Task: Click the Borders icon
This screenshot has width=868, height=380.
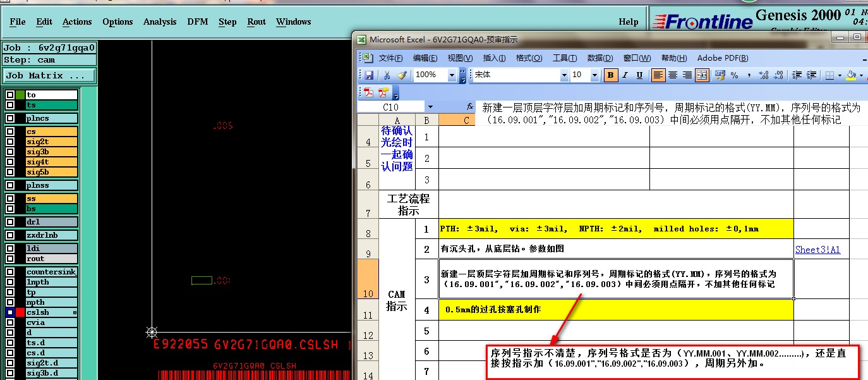Action: click(x=830, y=75)
